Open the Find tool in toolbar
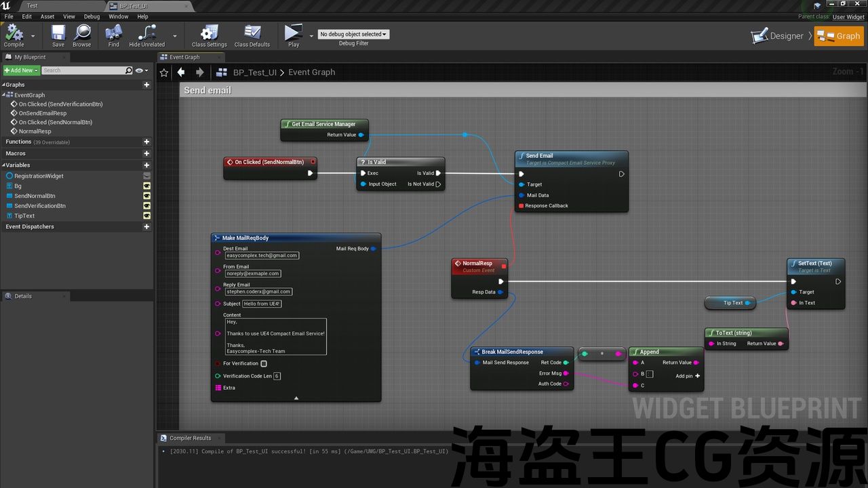 click(x=113, y=35)
